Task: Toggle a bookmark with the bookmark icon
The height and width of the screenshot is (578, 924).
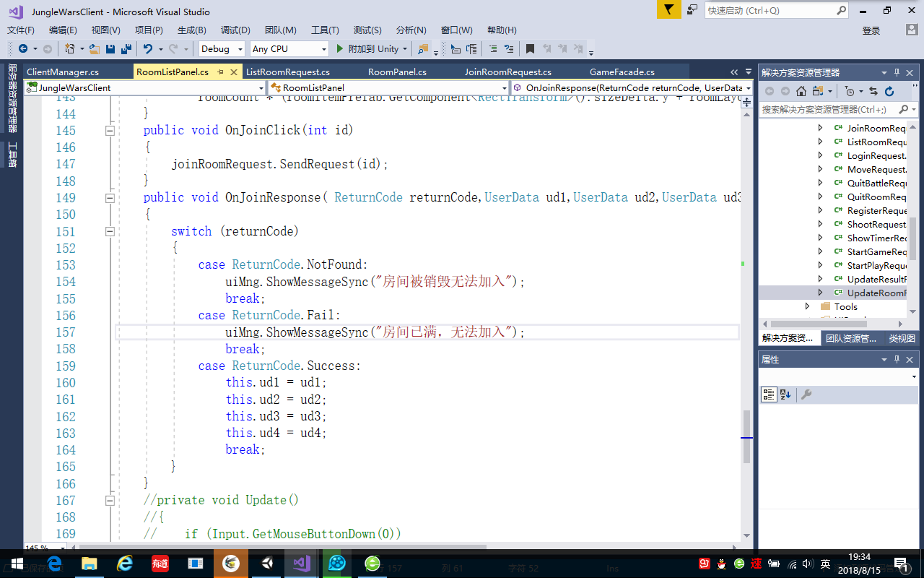Action: (x=530, y=49)
